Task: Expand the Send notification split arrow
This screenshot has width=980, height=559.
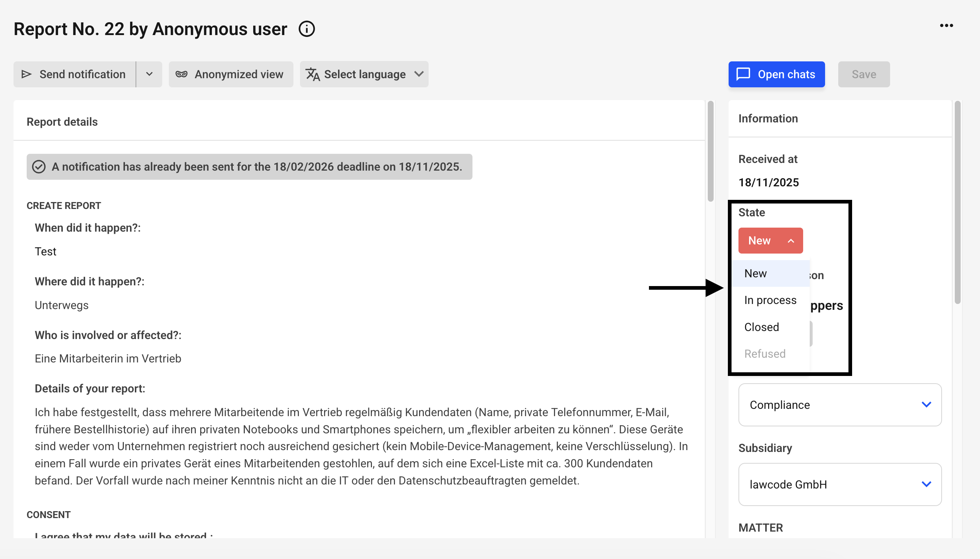Action: 149,74
